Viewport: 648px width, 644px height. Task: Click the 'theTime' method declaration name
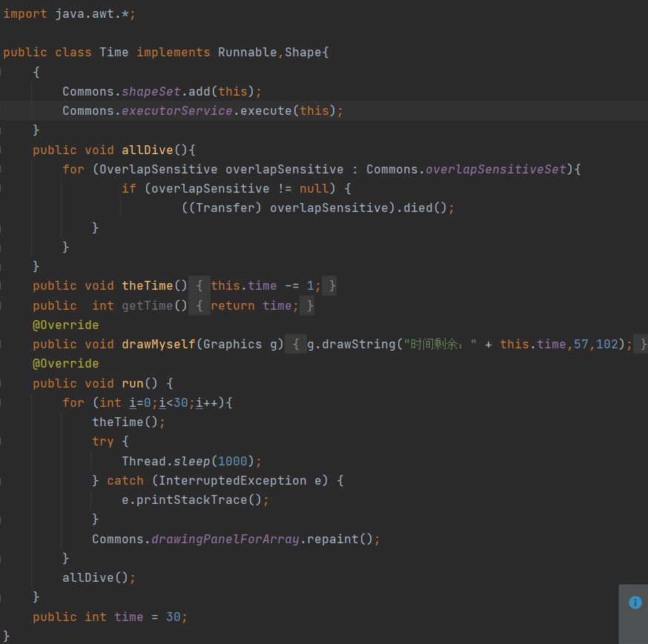(147, 286)
